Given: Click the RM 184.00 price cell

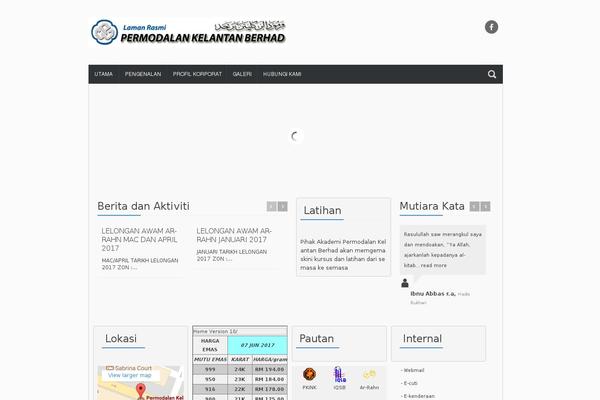Looking at the screenshot, I should (x=270, y=379).
